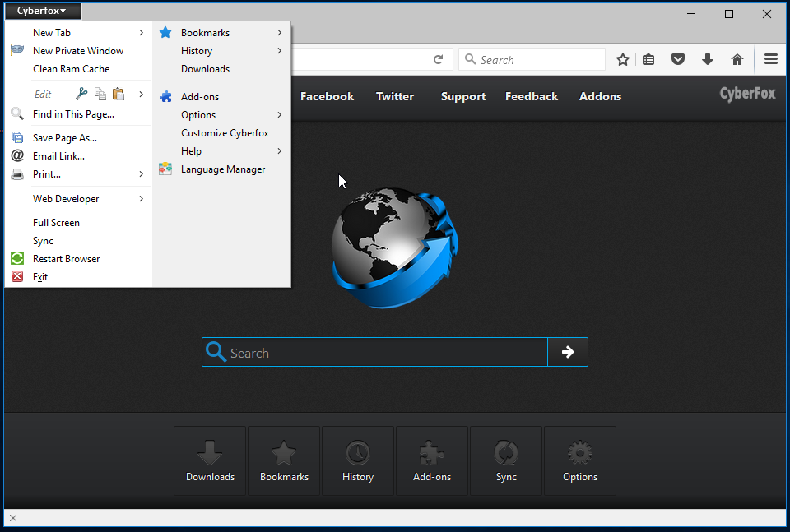Click the Copy icon in Edit row
Image resolution: width=790 pixels, height=532 pixels.
coord(100,94)
